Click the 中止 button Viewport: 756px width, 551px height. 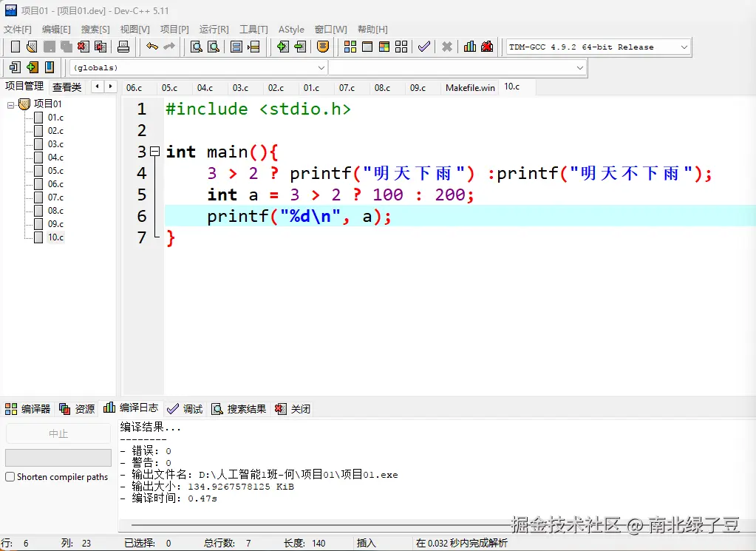tap(58, 433)
